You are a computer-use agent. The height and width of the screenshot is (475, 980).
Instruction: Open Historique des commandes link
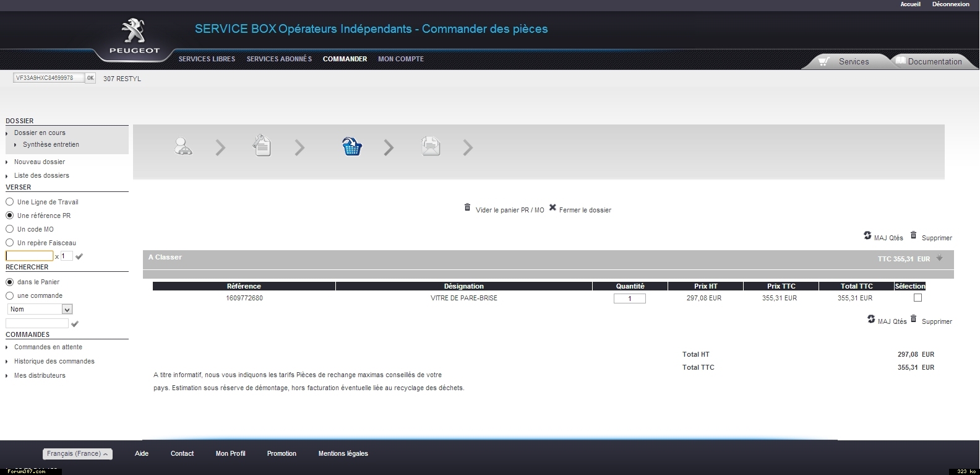point(54,361)
